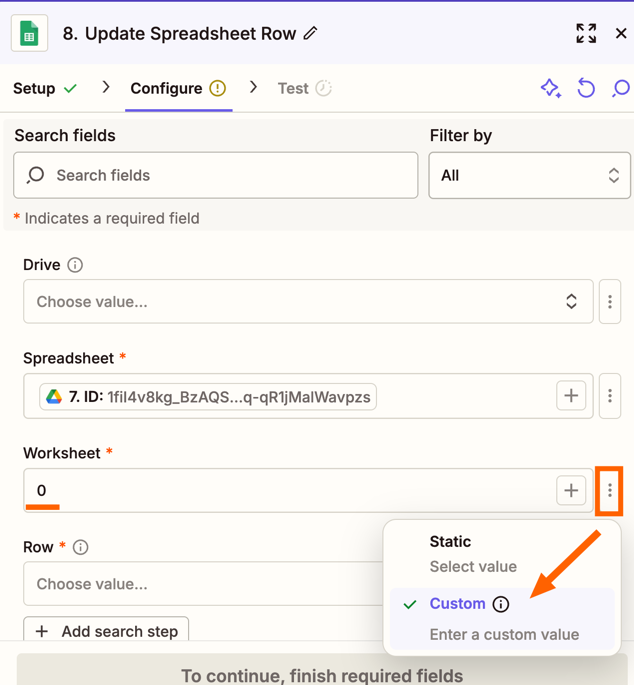Open the Row field info icon
Image resolution: width=634 pixels, height=685 pixels.
coord(81,547)
